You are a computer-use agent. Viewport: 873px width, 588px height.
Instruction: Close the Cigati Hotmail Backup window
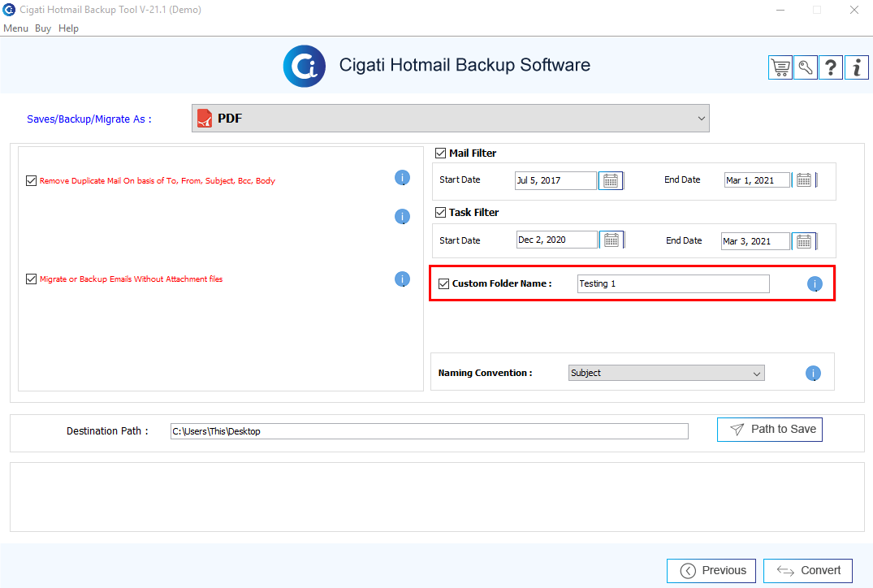click(x=854, y=10)
